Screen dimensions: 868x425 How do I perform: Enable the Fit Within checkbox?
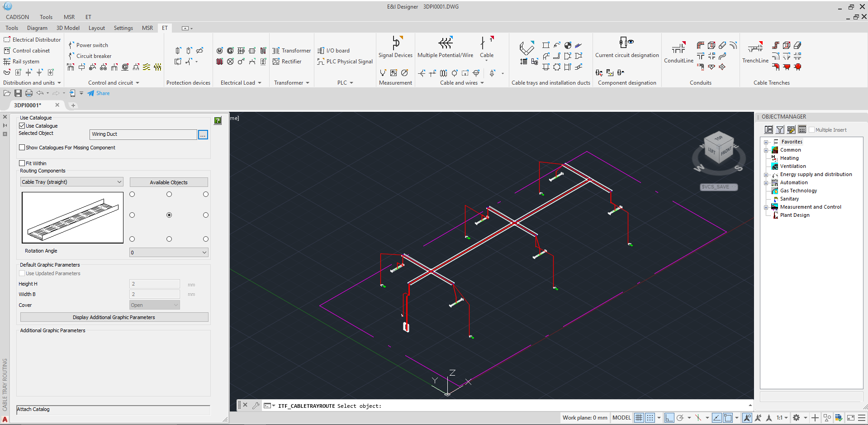tap(22, 163)
